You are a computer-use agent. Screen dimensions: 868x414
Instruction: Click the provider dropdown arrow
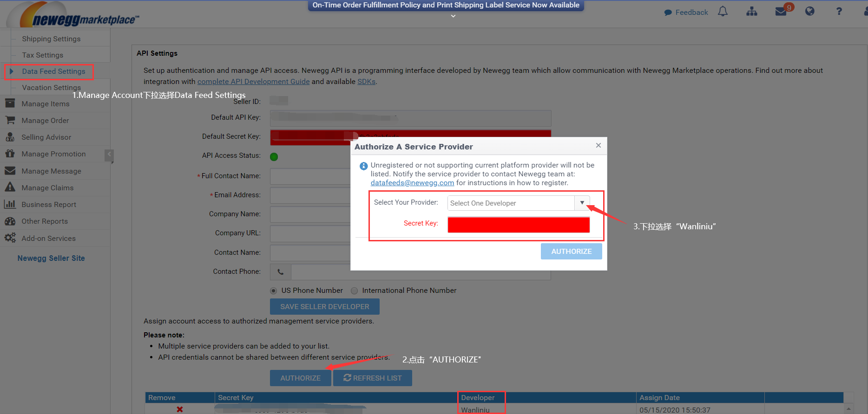pyautogui.click(x=582, y=203)
